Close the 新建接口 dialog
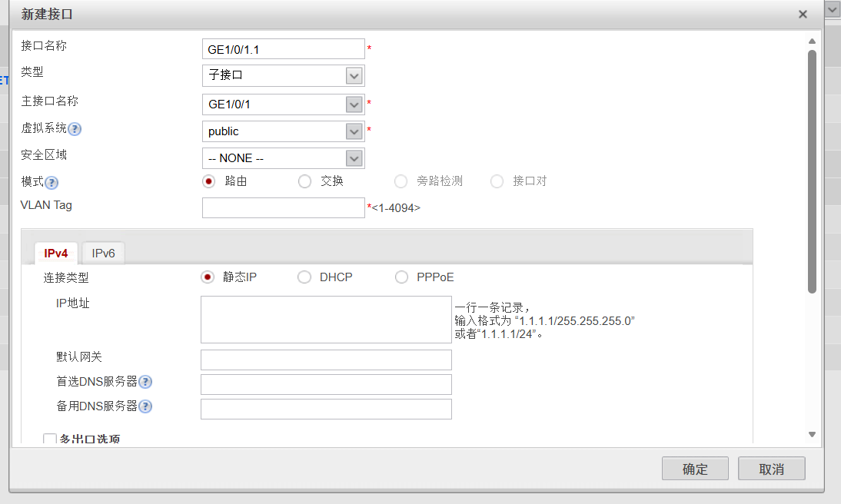 (803, 15)
